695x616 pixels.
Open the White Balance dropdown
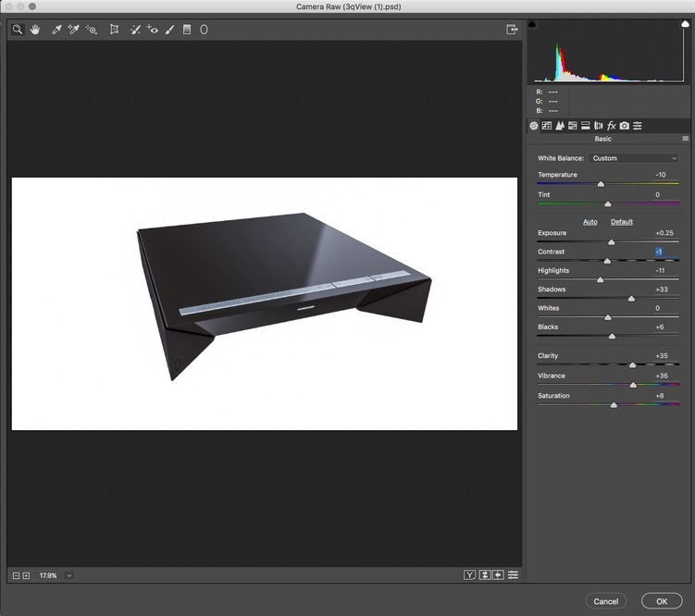pyautogui.click(x=635, y=158)
